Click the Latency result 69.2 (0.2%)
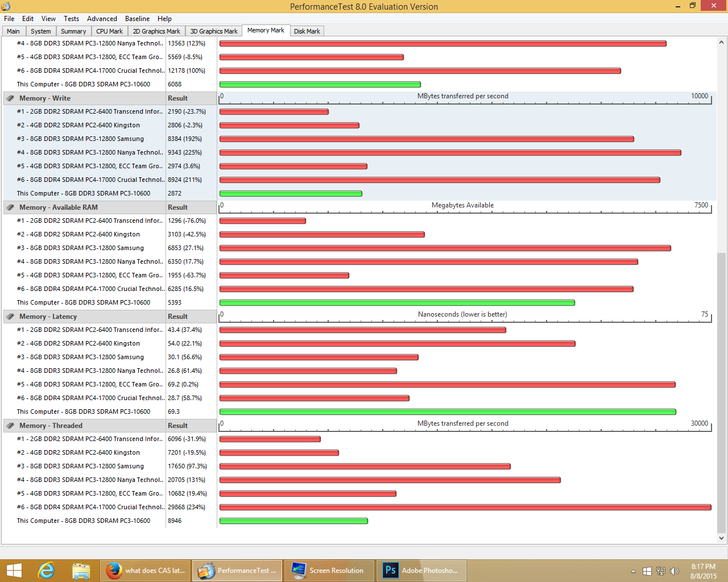 click(183, 385)
